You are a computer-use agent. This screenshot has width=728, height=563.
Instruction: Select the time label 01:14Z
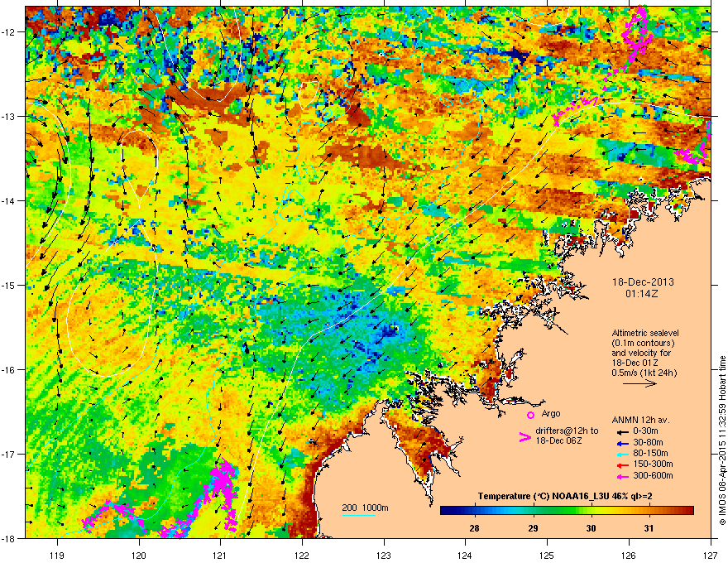pos(642,294)
